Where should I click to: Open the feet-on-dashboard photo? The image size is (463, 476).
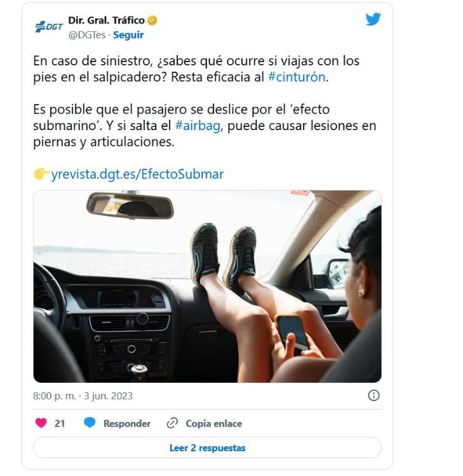(208, 286)
